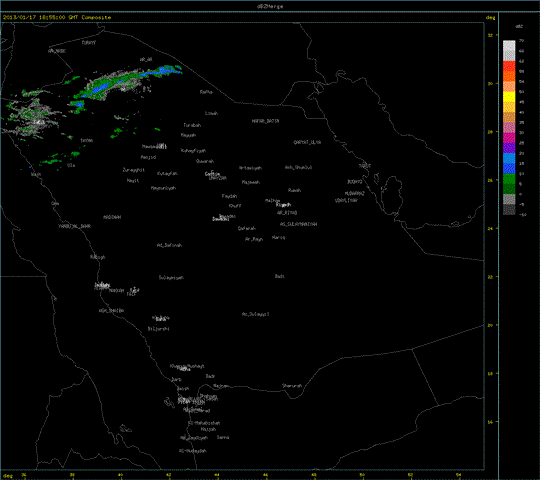This screenshot has height=480, width=540.
Task: Click the 22 latitude tick label
Action: (490, 276)
